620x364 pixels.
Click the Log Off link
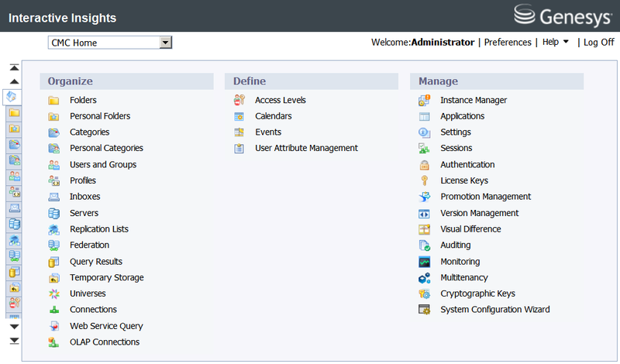598,43
